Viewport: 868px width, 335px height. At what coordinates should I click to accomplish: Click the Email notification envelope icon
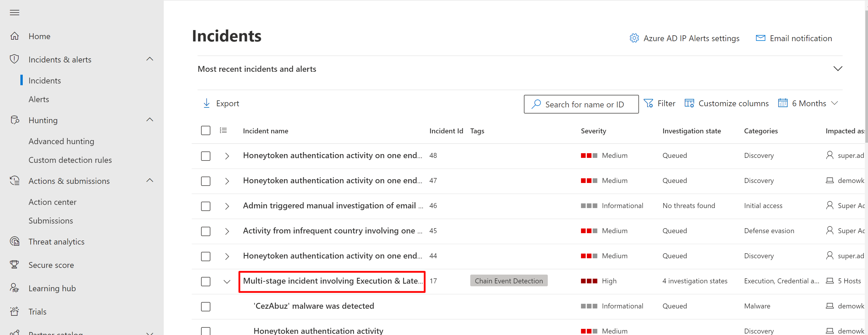point(760,38)
